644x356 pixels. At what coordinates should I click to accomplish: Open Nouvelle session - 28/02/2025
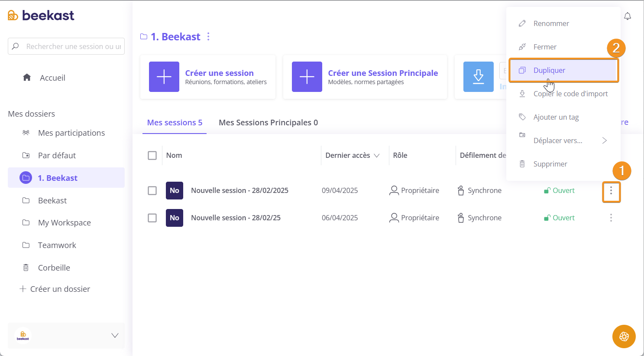(240, 190)
